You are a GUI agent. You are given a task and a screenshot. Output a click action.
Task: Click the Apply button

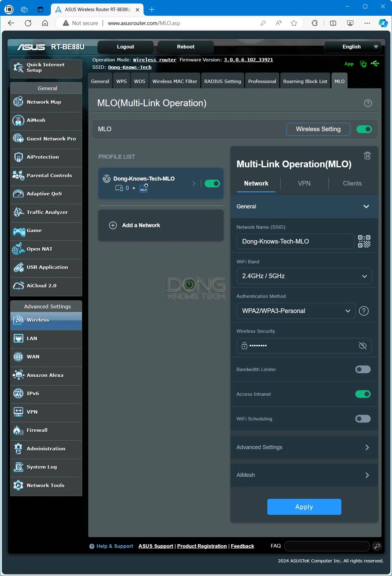[x=304, y=507]
